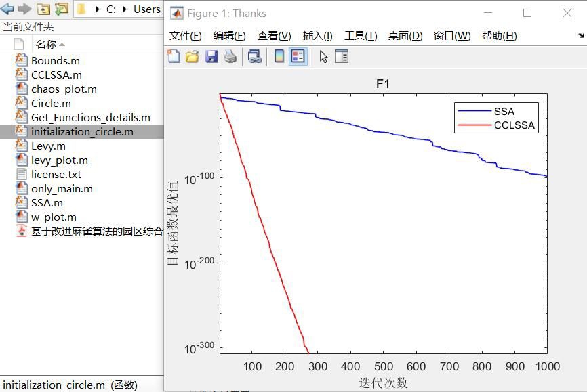Screen dimensions: 587x392
Task: Click the New Figure toolbar icon
Action: (174, 56)
